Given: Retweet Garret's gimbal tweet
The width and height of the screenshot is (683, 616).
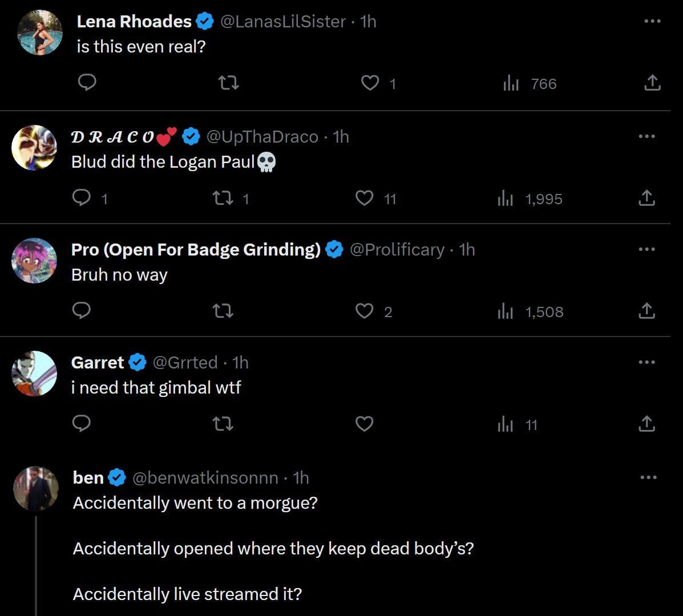Looking at the screenshot, I should pyautogui.click(x=222, y=424).
